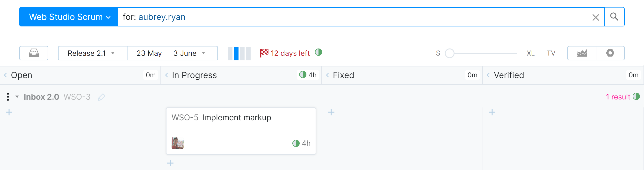
Task: Click the Inbox 2.0 swimlane edit pencil
Action: [101, 97]
